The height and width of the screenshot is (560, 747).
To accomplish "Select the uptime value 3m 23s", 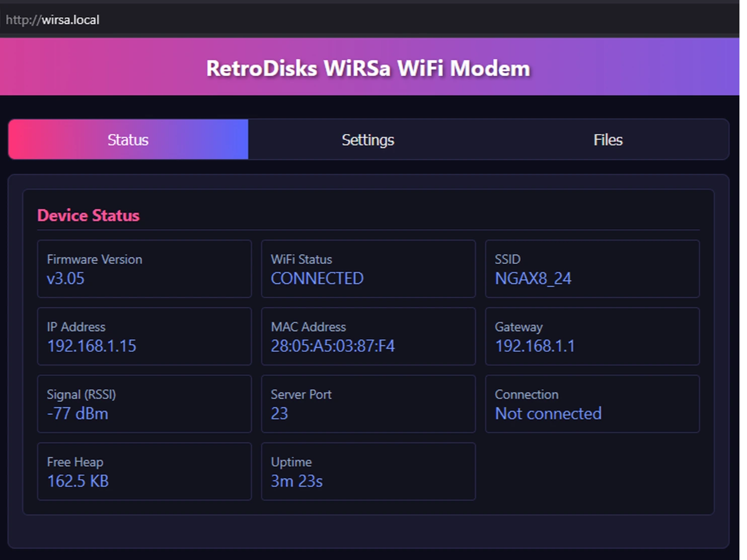I will point(296,481).
